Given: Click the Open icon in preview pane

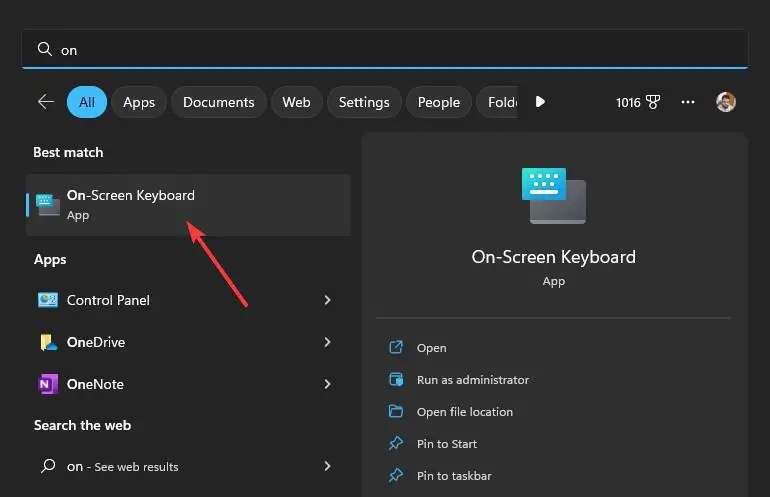Looking at the screenshot, I should click(x=396, y=347).
